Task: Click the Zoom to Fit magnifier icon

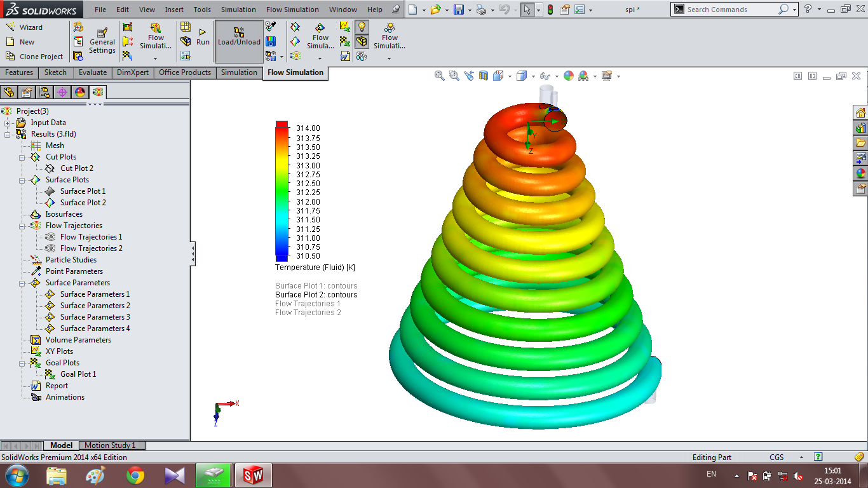Action: point(439,76)
